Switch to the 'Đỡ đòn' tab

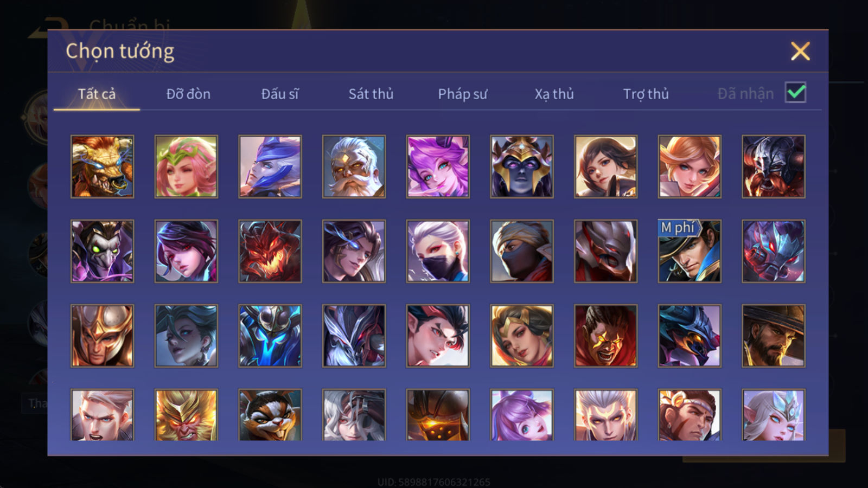(188, 94)
